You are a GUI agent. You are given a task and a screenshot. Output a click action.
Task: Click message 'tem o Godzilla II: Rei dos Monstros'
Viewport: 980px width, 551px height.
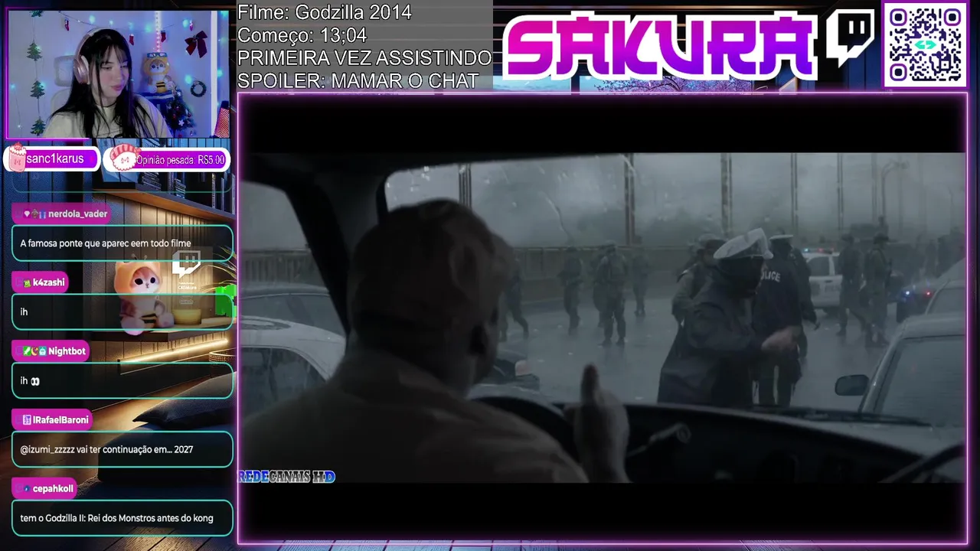click(122, 518)
